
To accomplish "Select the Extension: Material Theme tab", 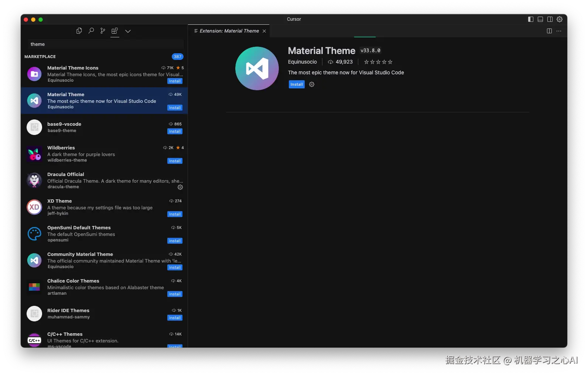I will pos(229,31).
